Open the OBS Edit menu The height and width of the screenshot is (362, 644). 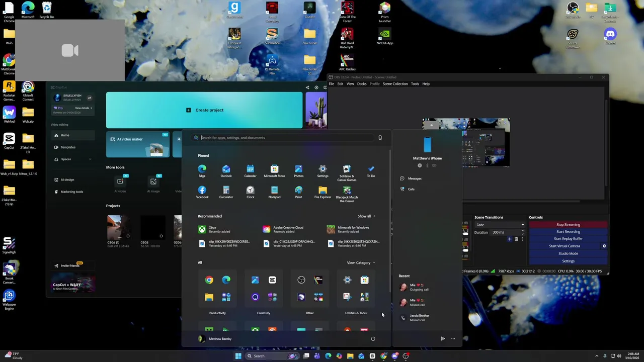(340, 84)
